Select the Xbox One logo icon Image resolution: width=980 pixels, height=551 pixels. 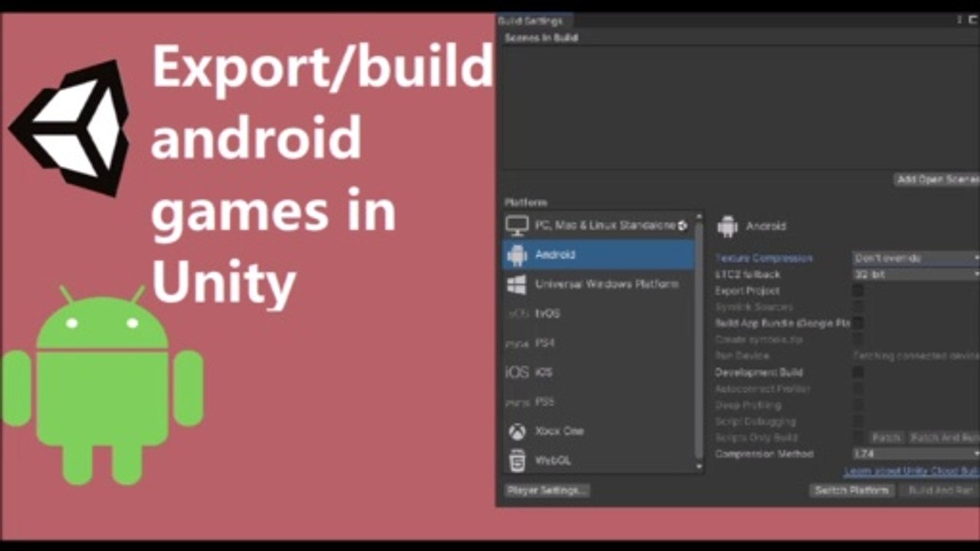[x=517, y=432]
